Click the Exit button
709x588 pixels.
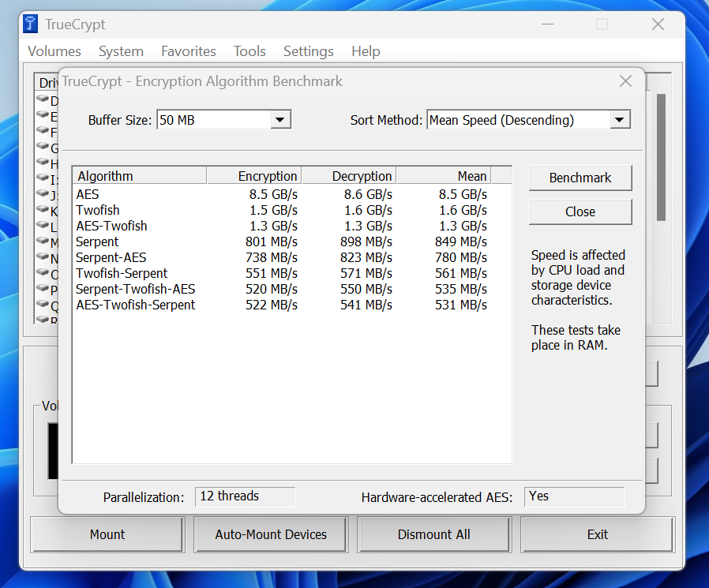point(598,534)
